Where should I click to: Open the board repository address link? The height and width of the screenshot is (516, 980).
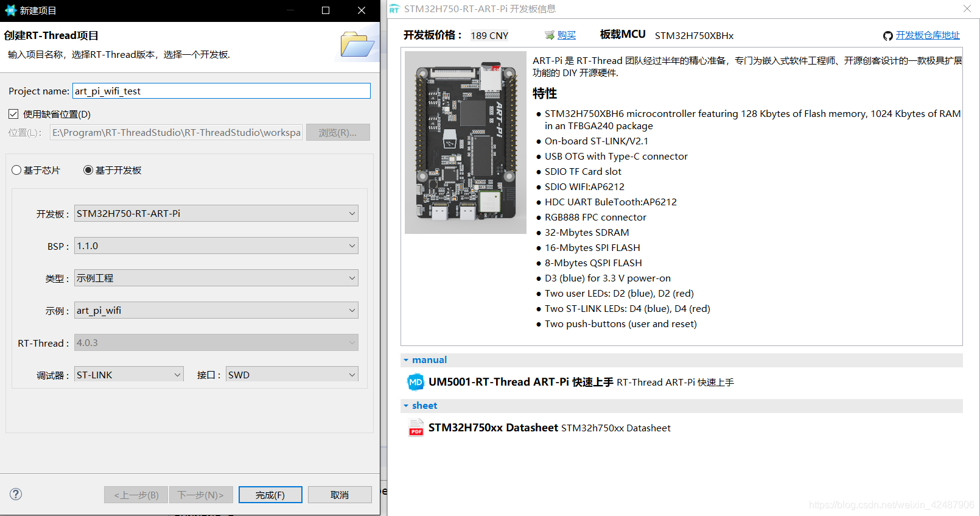(x=928, y=35)
